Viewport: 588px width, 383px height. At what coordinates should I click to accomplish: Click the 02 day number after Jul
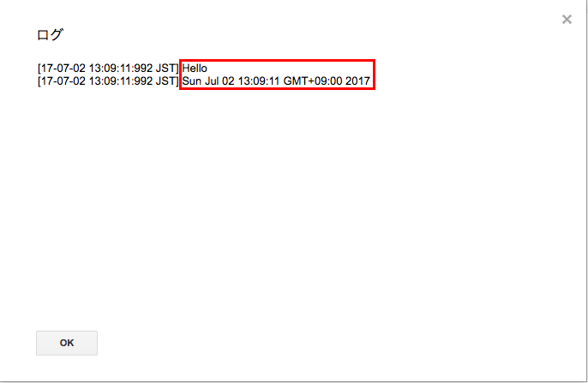tap(228, 81)
